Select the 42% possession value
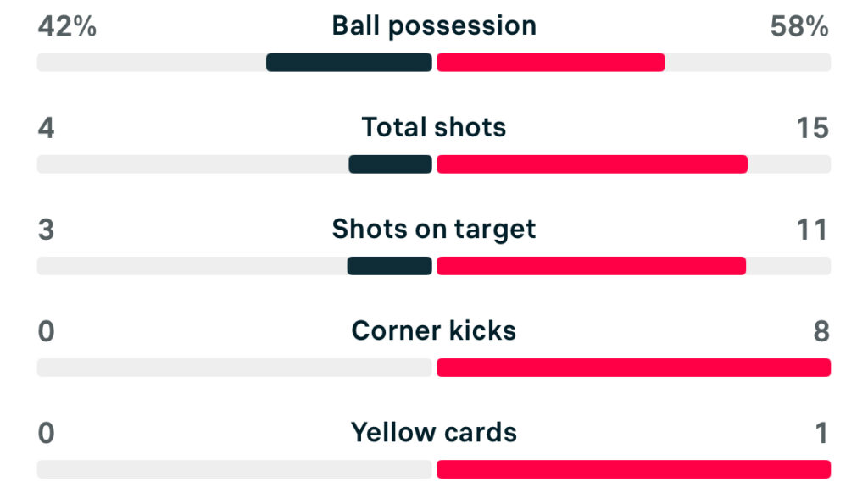 click(67, 27)
